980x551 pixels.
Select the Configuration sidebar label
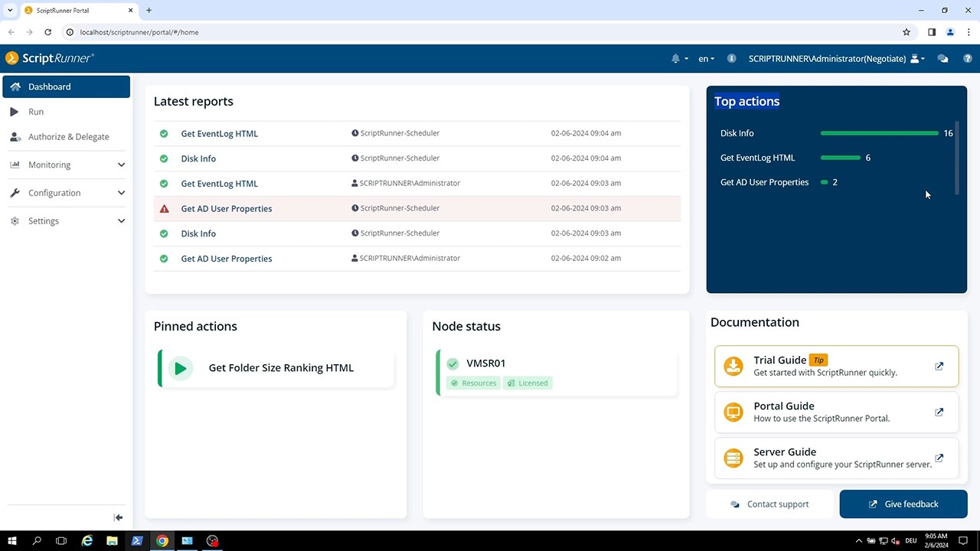point(54,193)
